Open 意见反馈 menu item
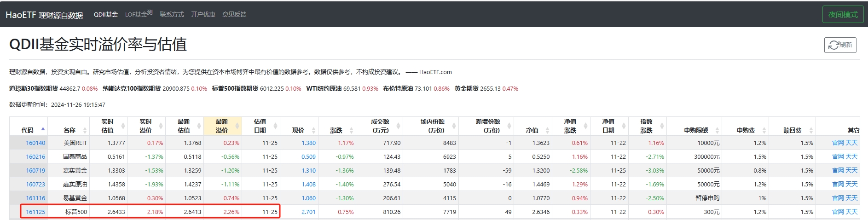The height and width of the screenshot is (220, 868). [x=234, y=15]
